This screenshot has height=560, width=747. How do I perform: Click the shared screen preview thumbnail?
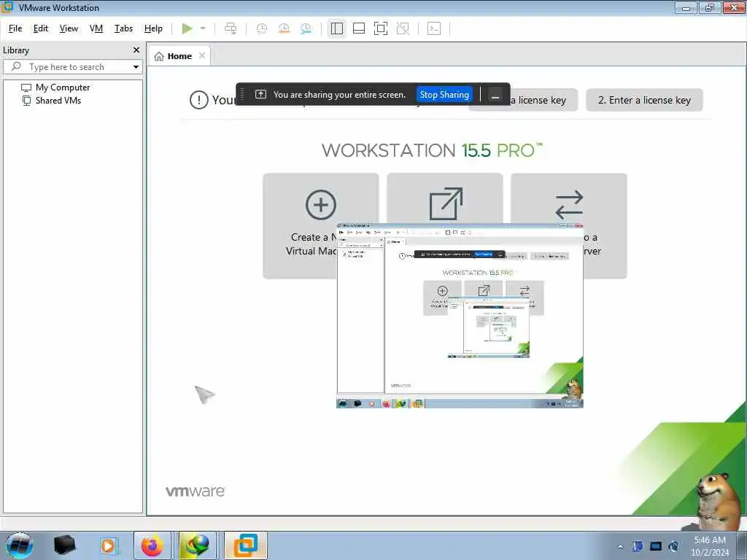[460, 315]
